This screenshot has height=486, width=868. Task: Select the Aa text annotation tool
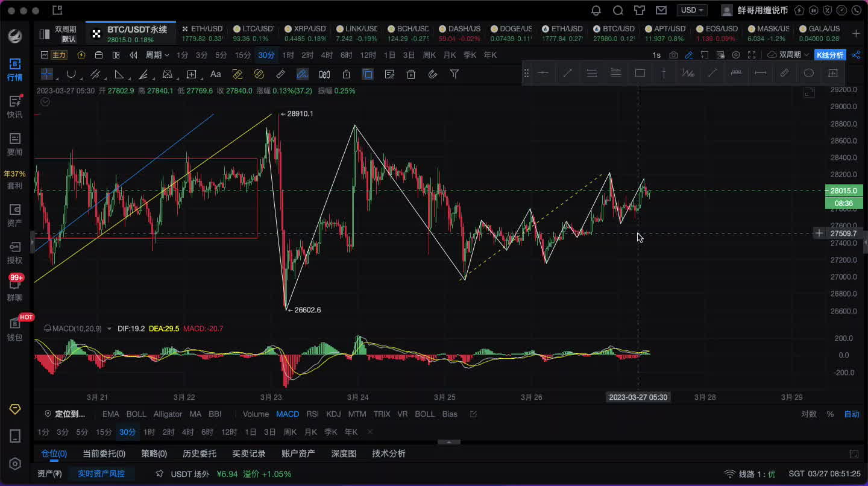click(x=215, y=74)
